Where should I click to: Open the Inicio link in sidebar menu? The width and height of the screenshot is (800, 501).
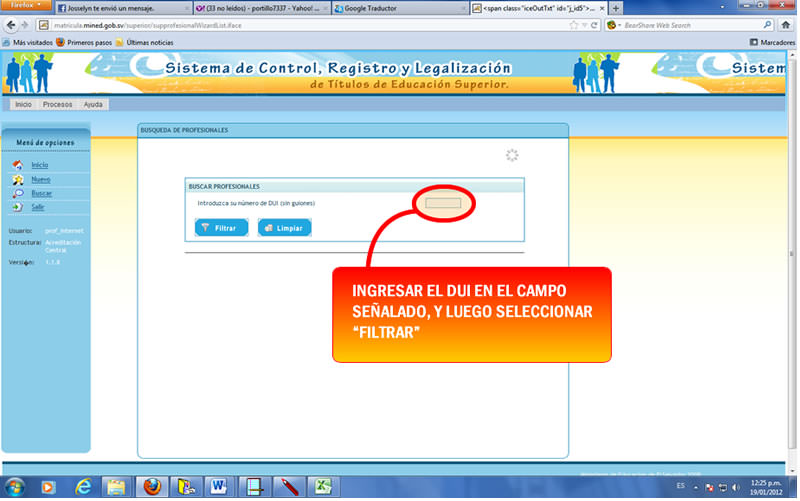(x=40, y=165)
